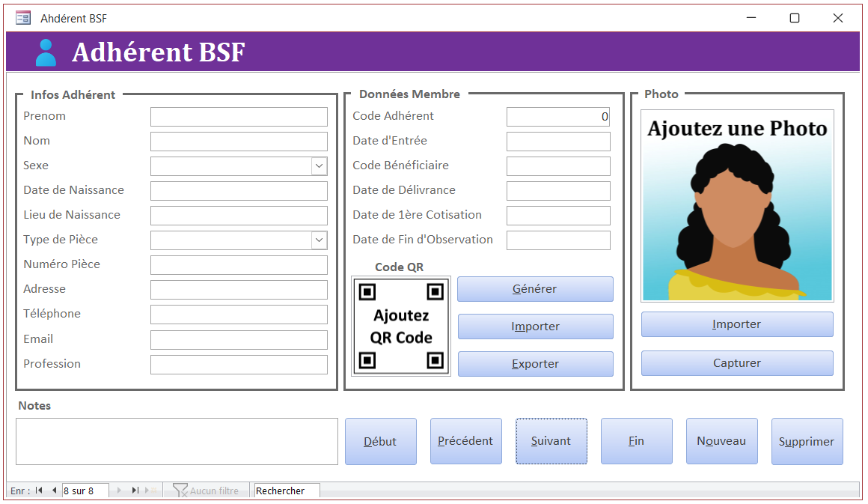Click the 'Adhérent BSF' header title

coord(159,52)
